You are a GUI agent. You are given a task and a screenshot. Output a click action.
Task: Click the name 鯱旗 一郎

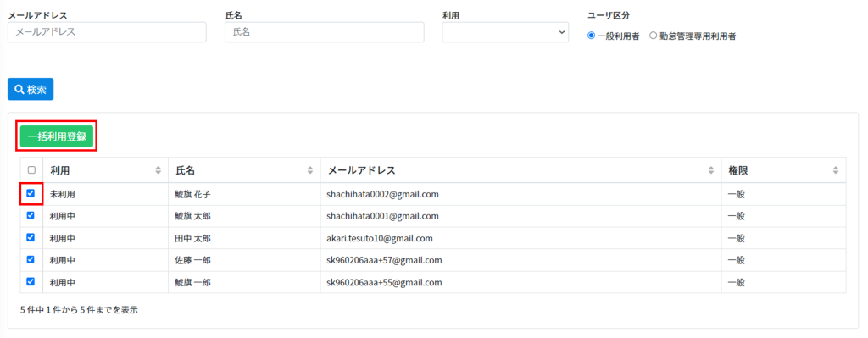(x=192, y=283)
